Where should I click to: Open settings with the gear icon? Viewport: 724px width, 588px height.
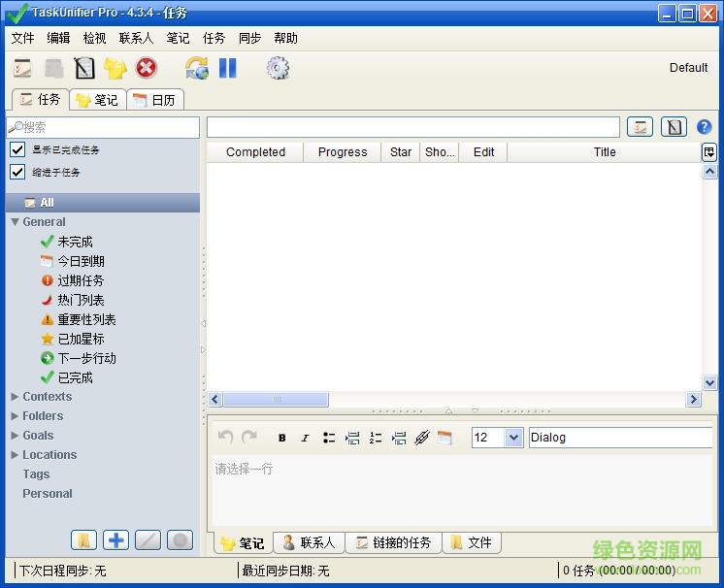click(278, 68)
